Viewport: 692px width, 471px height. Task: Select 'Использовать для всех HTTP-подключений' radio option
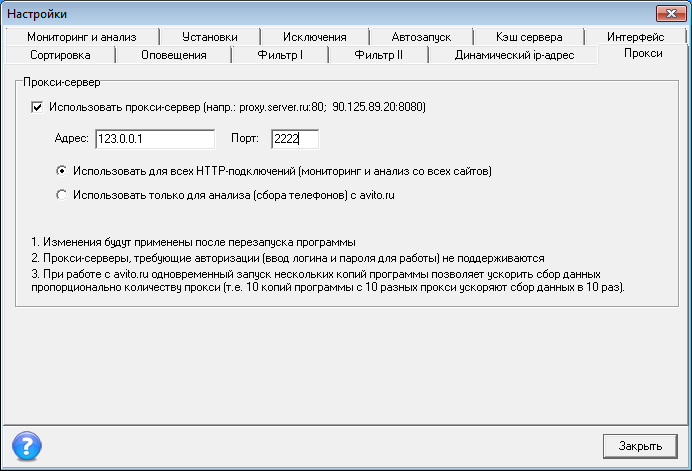click(62, 171)
